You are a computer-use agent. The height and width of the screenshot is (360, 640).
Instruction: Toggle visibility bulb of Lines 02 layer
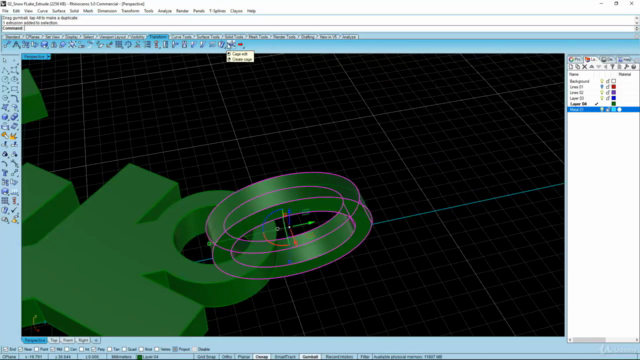pos(602,93)
